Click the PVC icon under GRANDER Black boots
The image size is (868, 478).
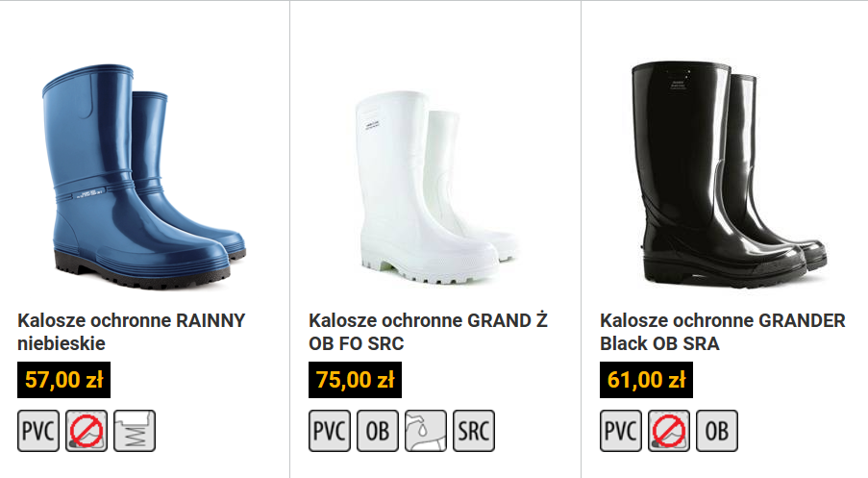pos(621,431)
